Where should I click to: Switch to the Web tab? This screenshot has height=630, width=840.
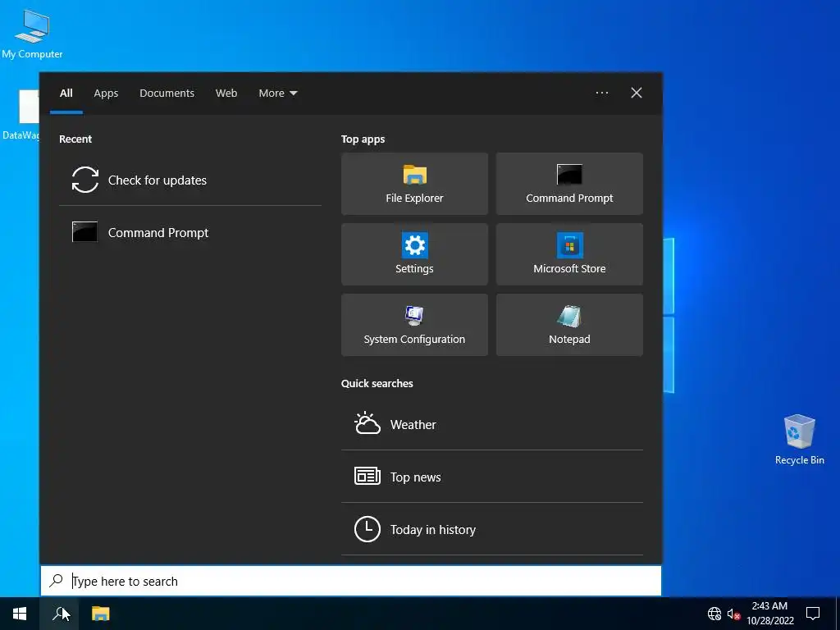click(x=226, y=93)
